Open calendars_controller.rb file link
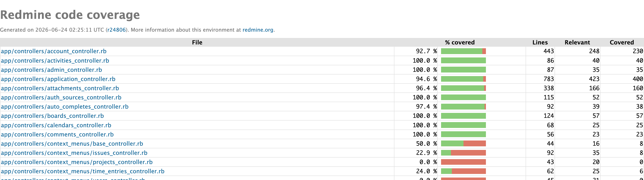This screenshot has width=644, height=180. pyautogui.click(x=56, y=125)
